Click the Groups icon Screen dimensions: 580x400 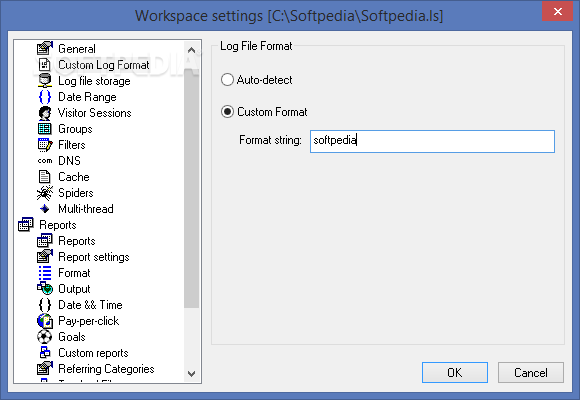[45, 129]
